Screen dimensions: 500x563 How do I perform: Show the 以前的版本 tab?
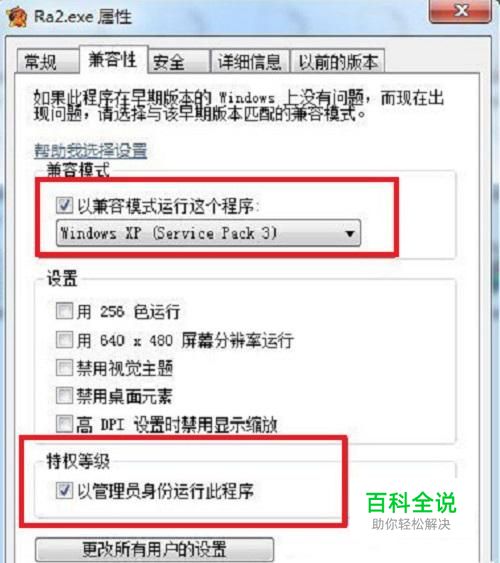pyautogui.click(x=337, y=61)
